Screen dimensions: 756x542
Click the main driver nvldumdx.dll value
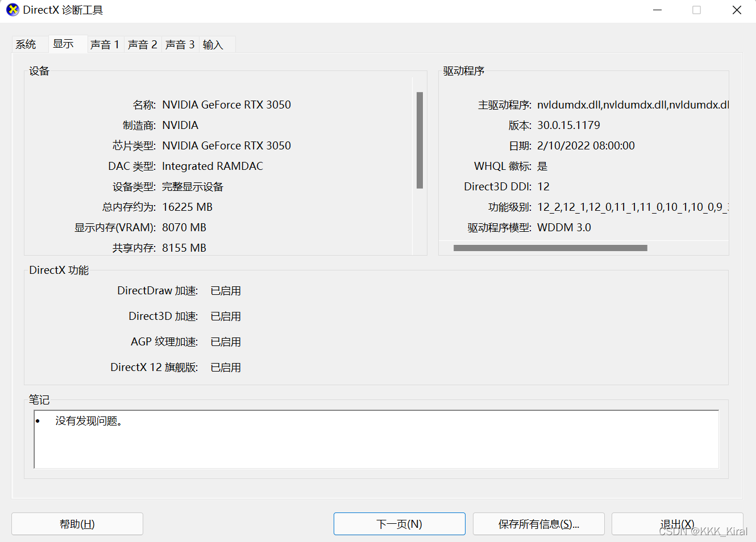click(633, 105)
